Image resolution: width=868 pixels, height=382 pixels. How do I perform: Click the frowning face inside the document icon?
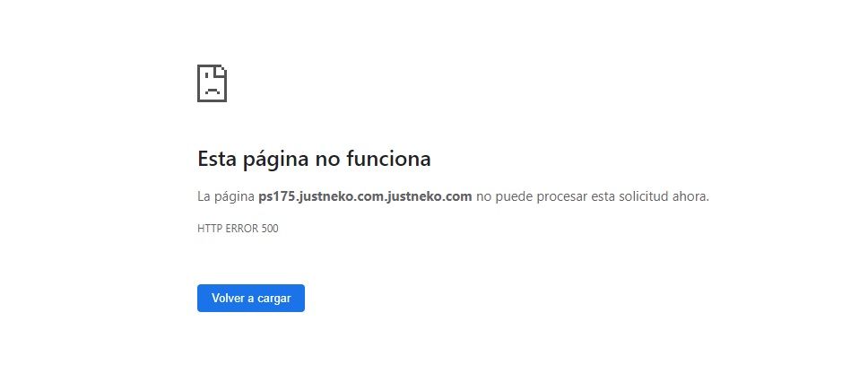click(x=211, y=88)
